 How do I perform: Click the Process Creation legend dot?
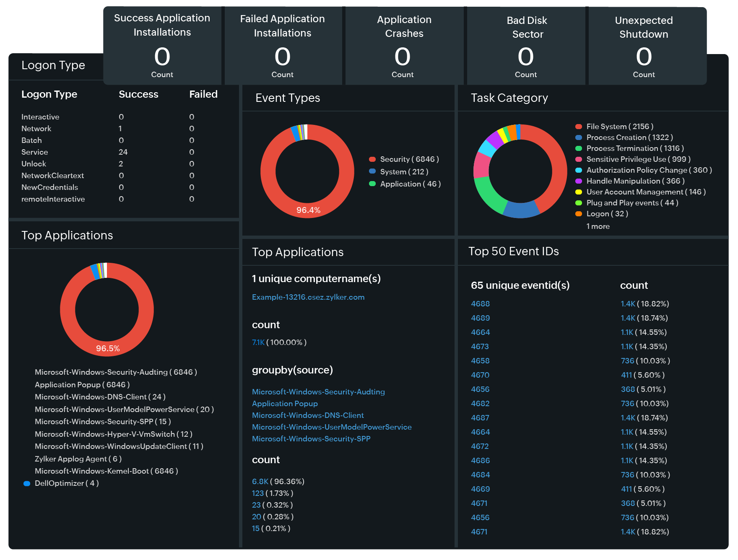(579, 137)
